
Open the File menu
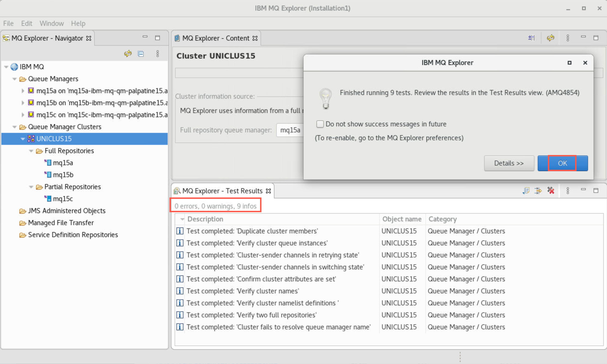tap(8, 23)
